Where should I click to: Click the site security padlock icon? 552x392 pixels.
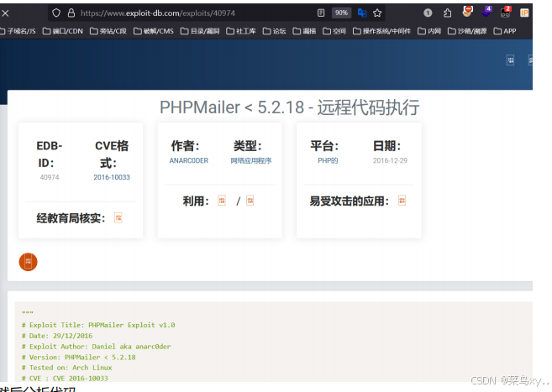click(x=71, y=13)
